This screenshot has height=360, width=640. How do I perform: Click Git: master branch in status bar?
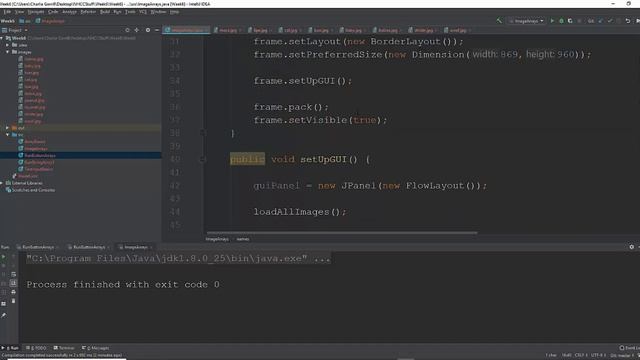pyautogui.click(x=622, y=355)
